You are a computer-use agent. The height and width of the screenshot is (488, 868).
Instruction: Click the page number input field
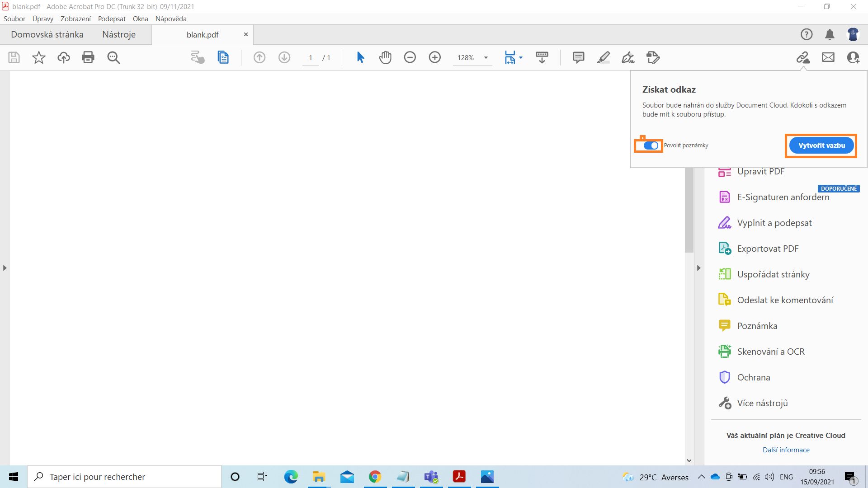[x=311, y=58]
